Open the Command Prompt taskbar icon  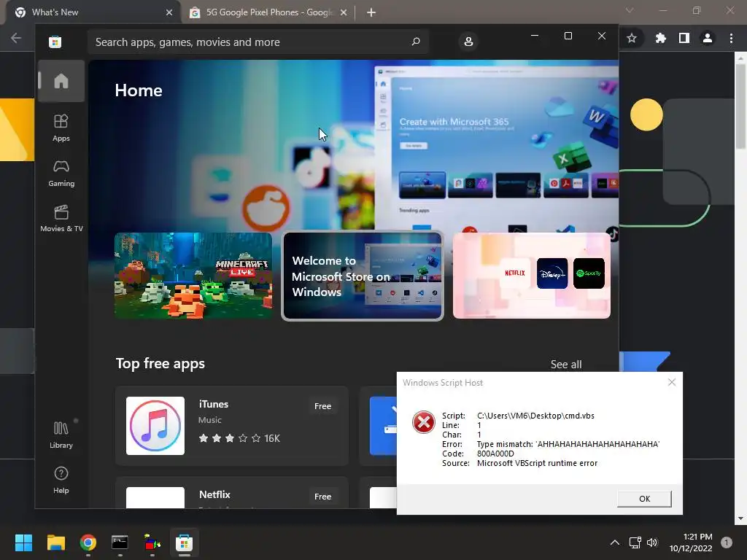[x=120, y=542]
